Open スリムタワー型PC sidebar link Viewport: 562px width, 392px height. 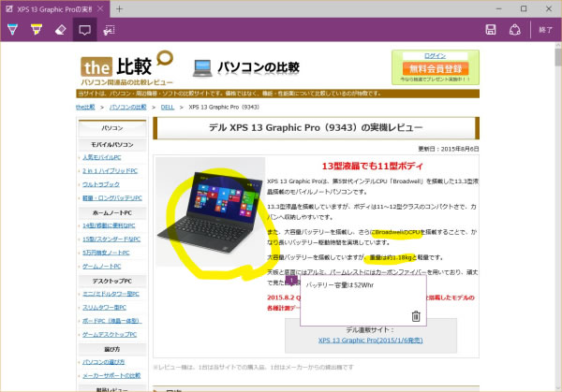104,308
